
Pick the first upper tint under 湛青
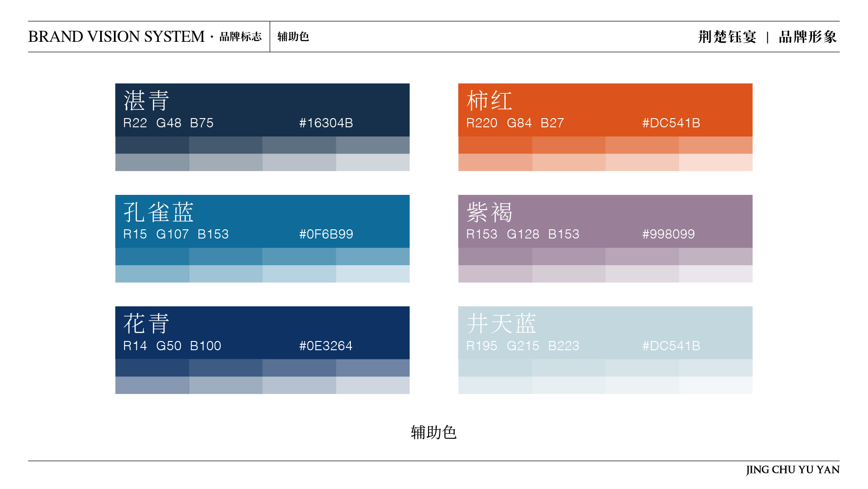pos(152,145)
